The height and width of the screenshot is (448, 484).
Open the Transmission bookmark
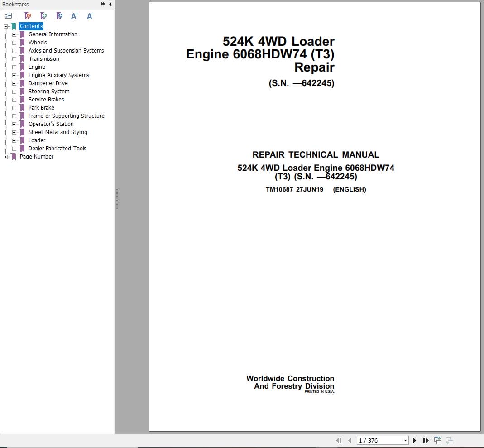44,59
